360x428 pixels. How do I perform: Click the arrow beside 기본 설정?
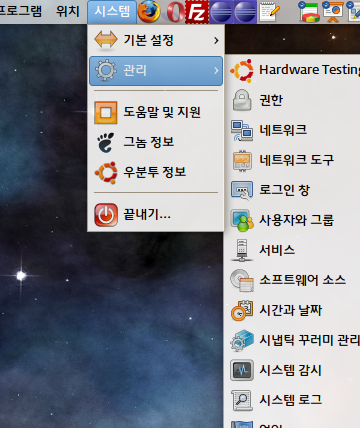216,41
